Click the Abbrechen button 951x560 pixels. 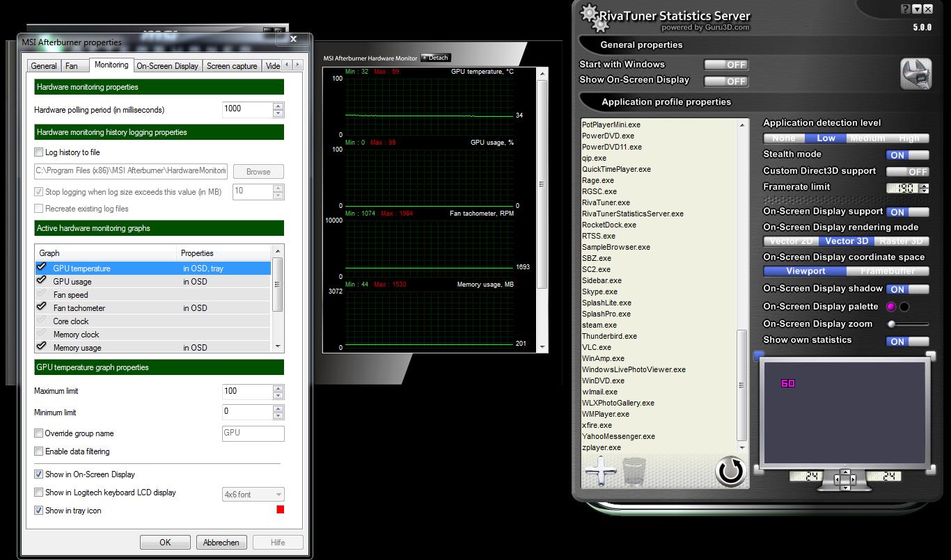pyautogui.click(x=221, y=543)
